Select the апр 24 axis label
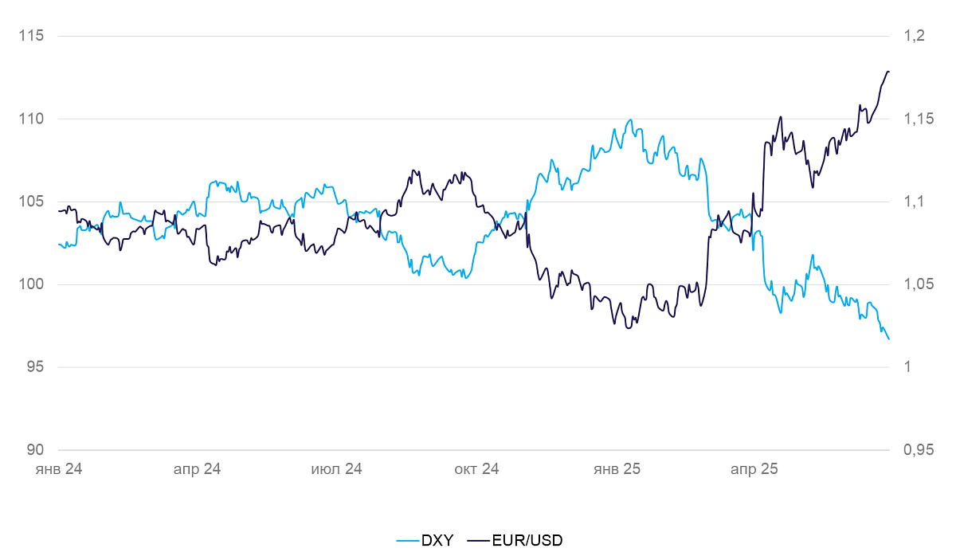 click(x=197, y=469)
